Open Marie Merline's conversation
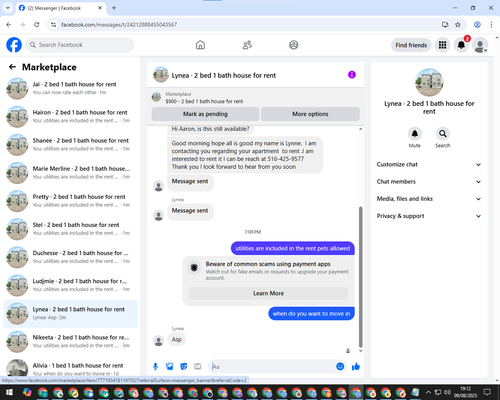 point(70,173)
